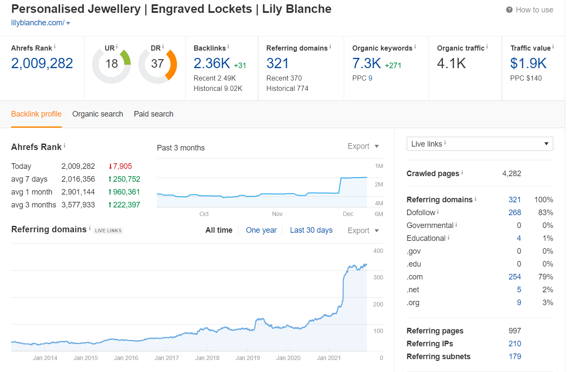Open the 321 count in the Referring domains row
The image size is (588, 372).
point(515,200)
